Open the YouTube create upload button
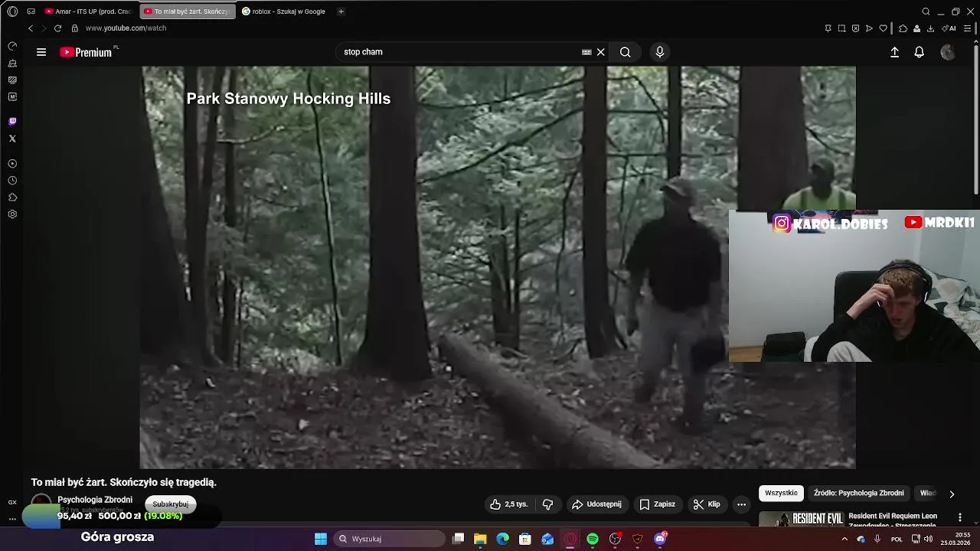980x551 pixels. (894, 52)
